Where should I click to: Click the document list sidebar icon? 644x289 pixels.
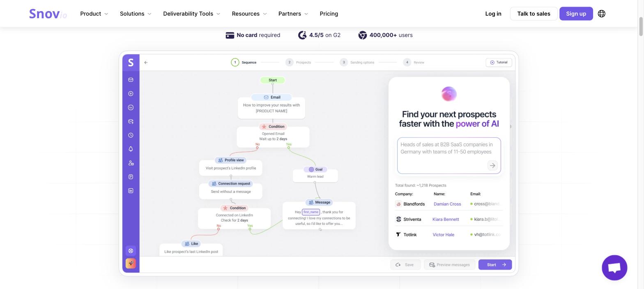pyautogui.click(x=131, y=177)
